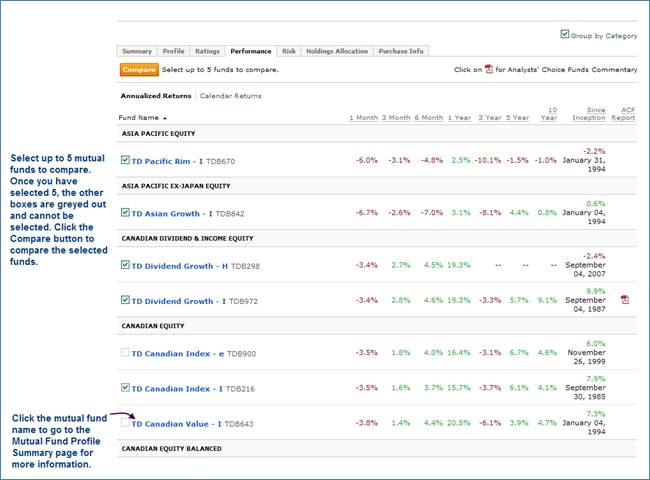Click the ASIA PACIFIC EQUITY category row

coord(377,133)
